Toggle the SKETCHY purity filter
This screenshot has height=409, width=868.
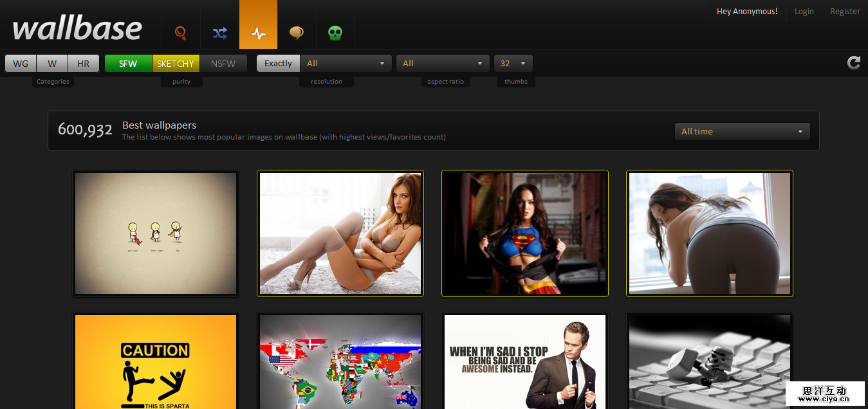click(176, 63)
